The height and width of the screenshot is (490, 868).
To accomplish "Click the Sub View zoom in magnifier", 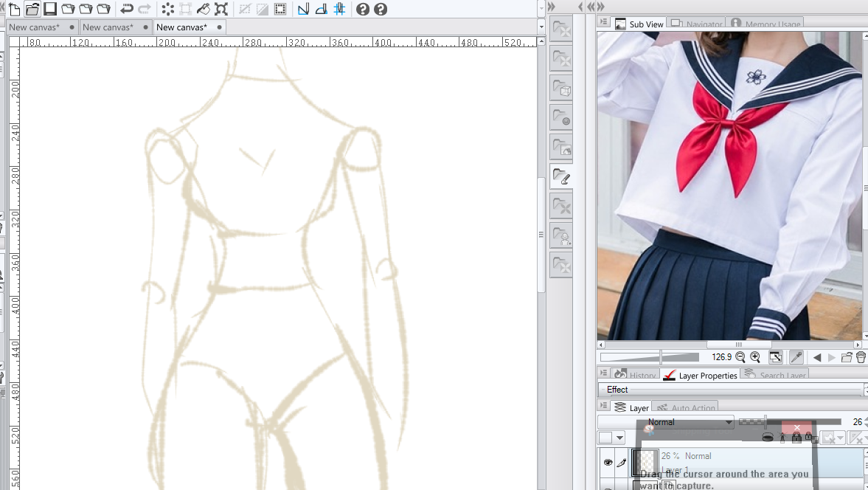I will coord(755,357).
